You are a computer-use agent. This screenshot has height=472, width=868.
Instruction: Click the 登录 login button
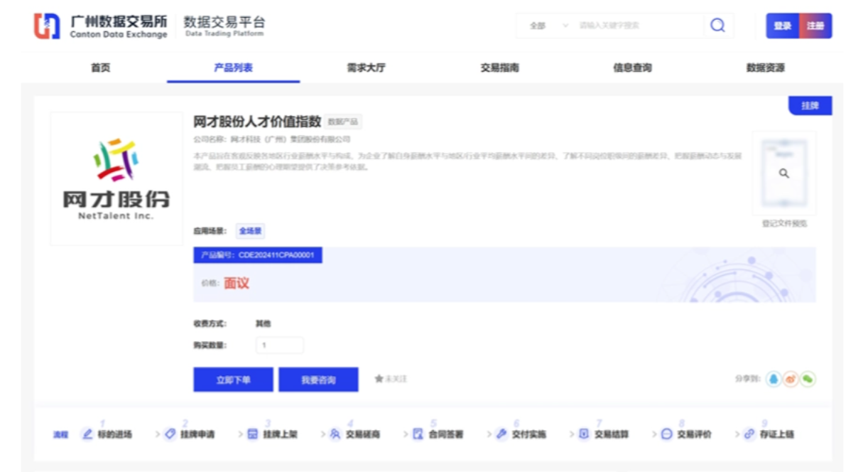[x=782, y=26]
